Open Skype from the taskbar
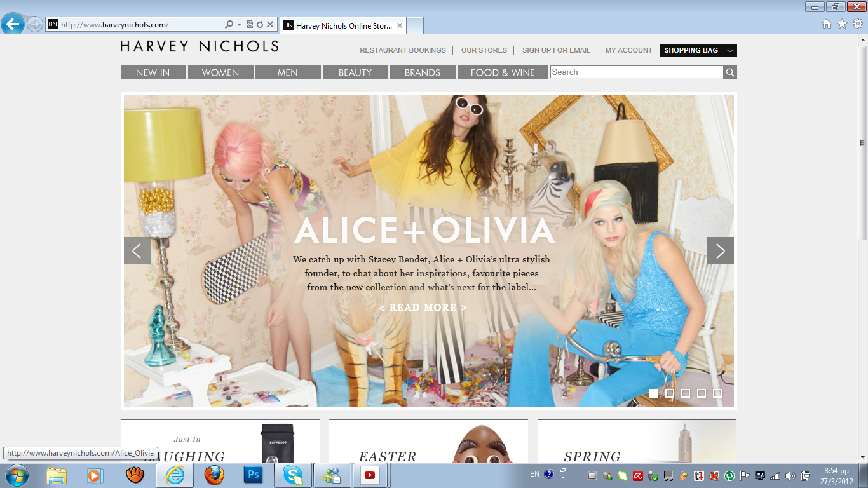868x488 pixels. (293, 475)
